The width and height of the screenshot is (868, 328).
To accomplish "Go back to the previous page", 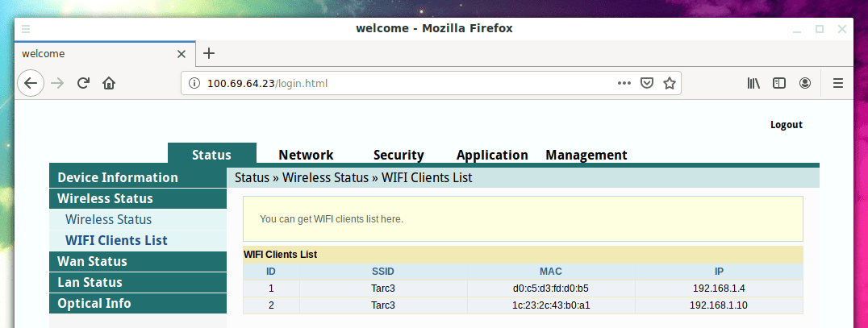I will [x=31, y=83].
